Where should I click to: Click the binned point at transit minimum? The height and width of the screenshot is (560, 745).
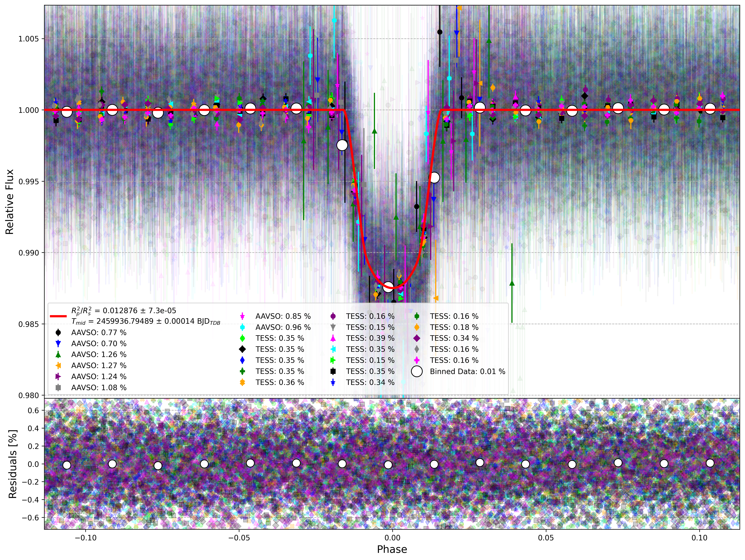pos(388,287)
